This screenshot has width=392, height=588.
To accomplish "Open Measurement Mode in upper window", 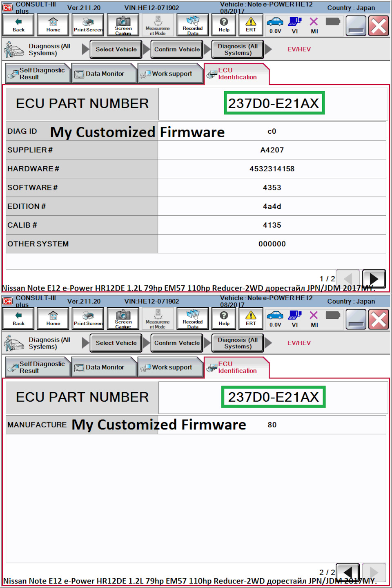I will click(158, 25).
